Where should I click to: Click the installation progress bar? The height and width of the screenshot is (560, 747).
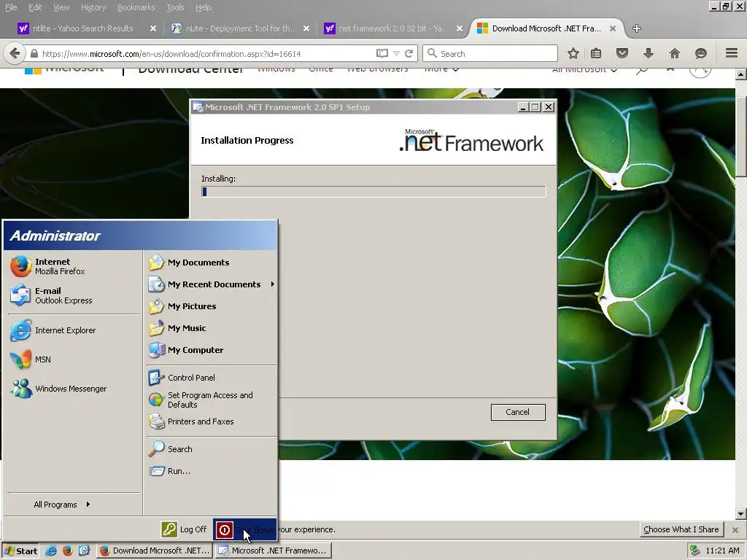coord(373,192)
